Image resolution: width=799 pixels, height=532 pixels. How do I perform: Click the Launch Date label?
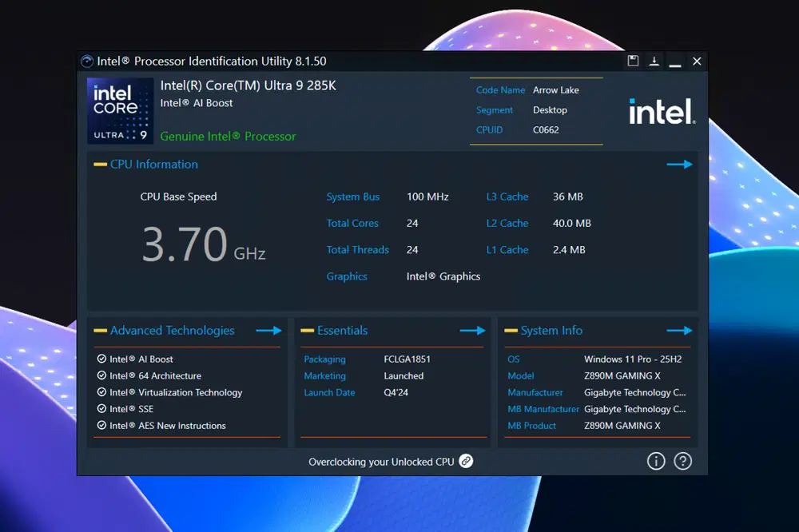pos(329,392)
